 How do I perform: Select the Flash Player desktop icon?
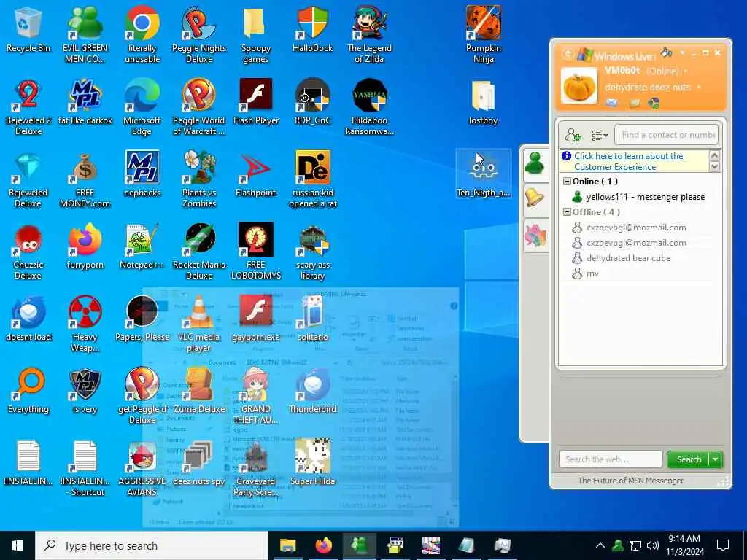[x=256, y=102]
